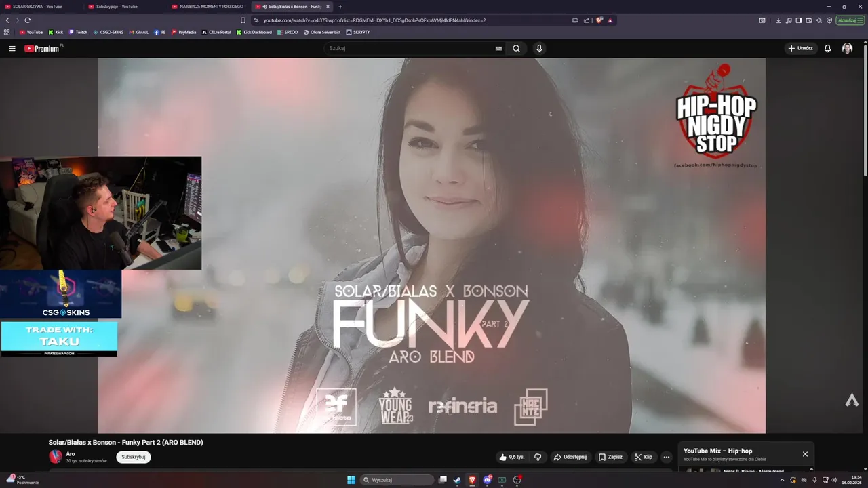Click Aktualizuj browser update button
The image size is (868, 488).
(x=850, y=20)
